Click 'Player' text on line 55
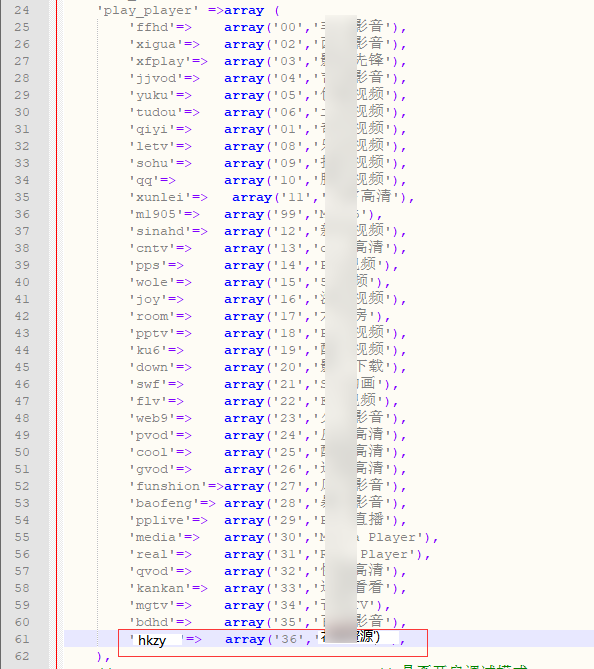This screenshot has height=669, width=594. [x=392, y=538]
